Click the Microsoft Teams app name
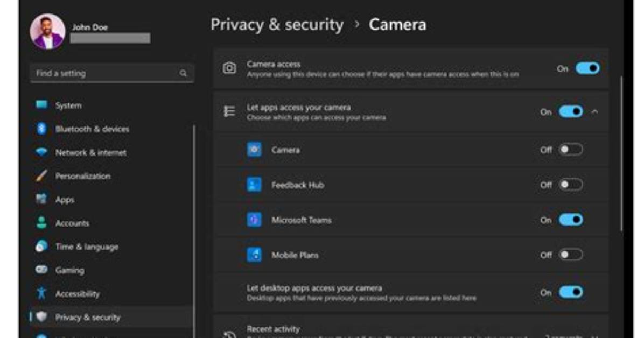This screenshot has height=338, width=644. coord(302,220)
